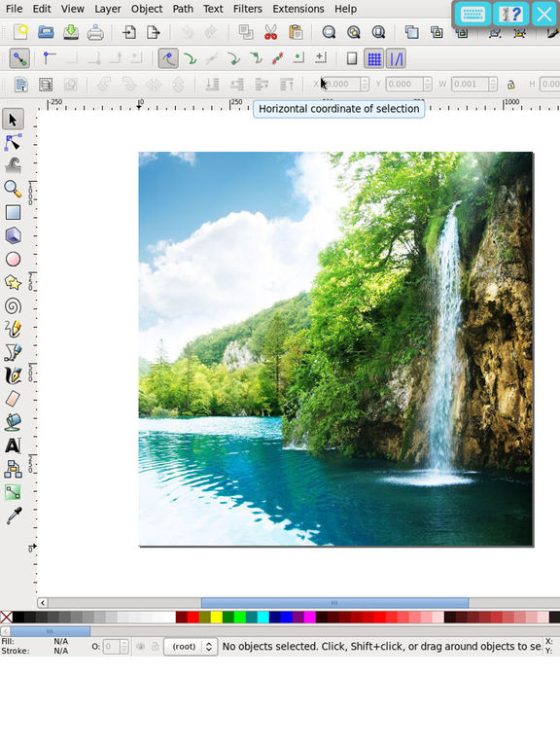Select the Tweak wave tool
Image resolution: width=560 pixels, height=747 pixels.
(13, 165)
